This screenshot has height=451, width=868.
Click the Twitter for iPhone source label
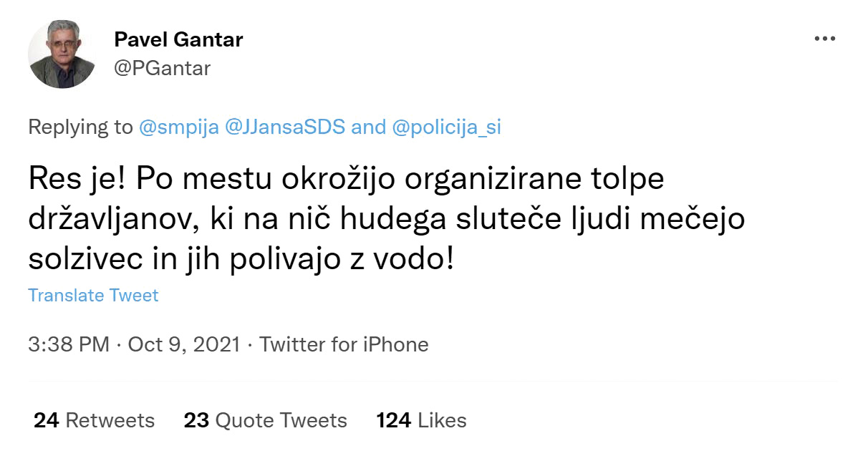[346, 344]
